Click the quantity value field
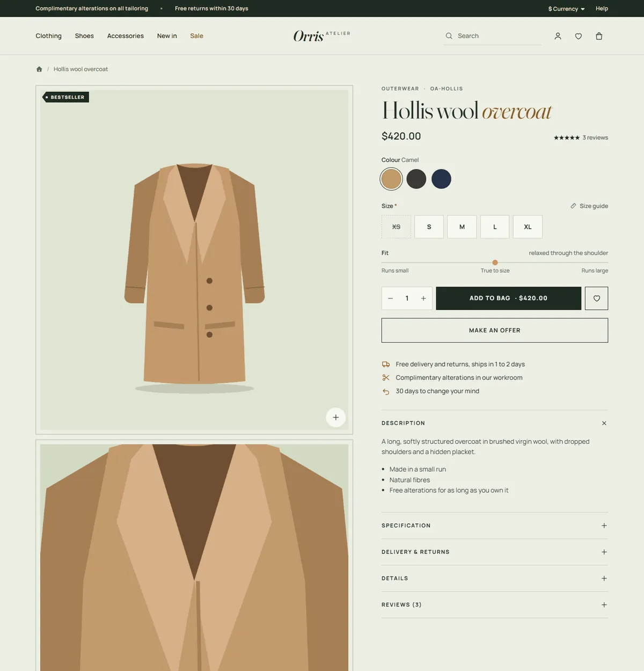644x671 pixels. (407, 298)
